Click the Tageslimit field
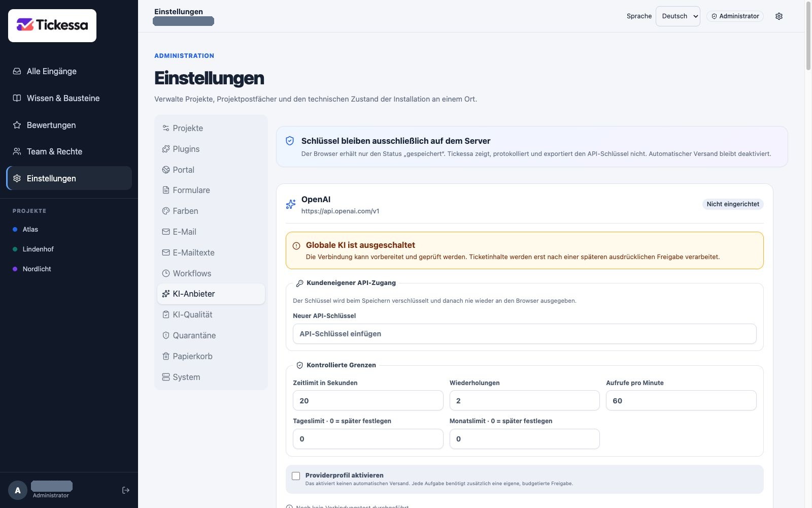This screenshot has height=508, width=812. click(x=368, y=439)
